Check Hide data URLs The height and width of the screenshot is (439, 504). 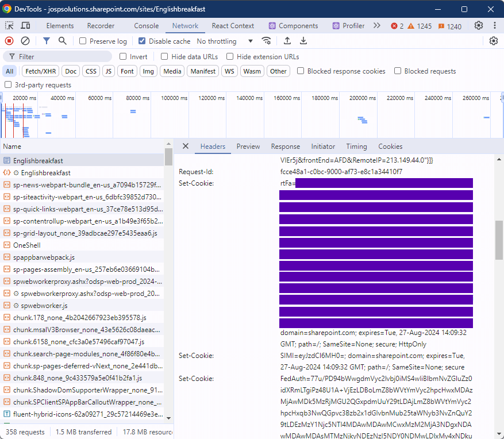point(164,56)
